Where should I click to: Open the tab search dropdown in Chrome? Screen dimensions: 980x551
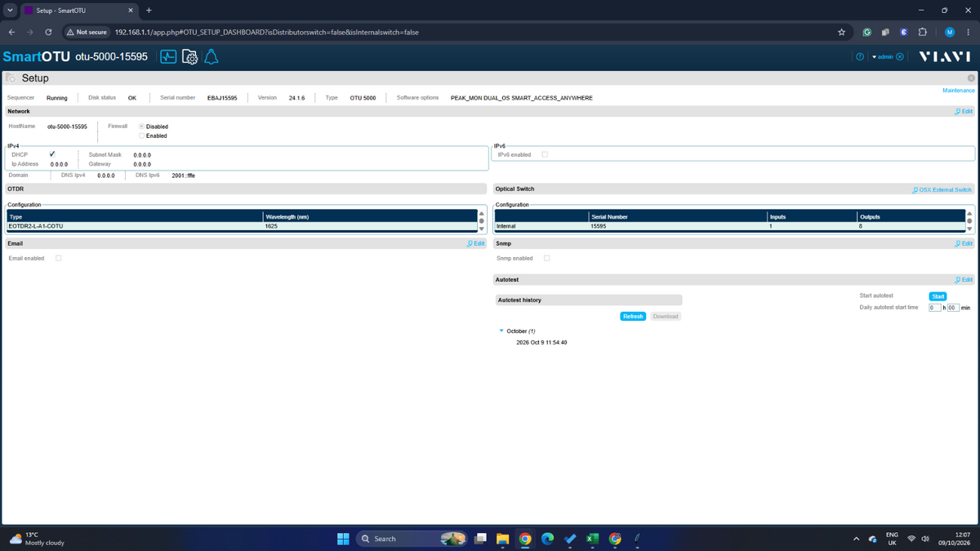point(10,10)
